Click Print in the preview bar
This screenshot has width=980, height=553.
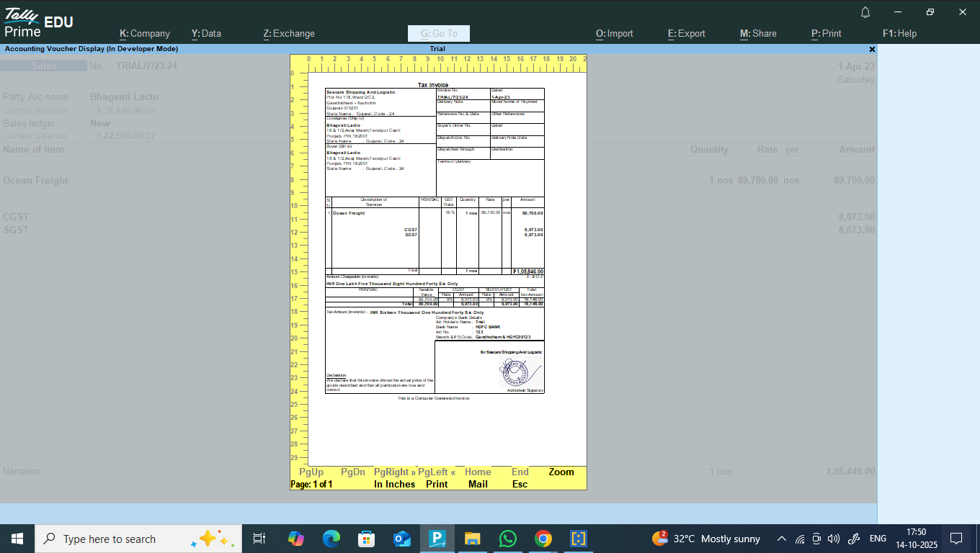pos(437,484)
